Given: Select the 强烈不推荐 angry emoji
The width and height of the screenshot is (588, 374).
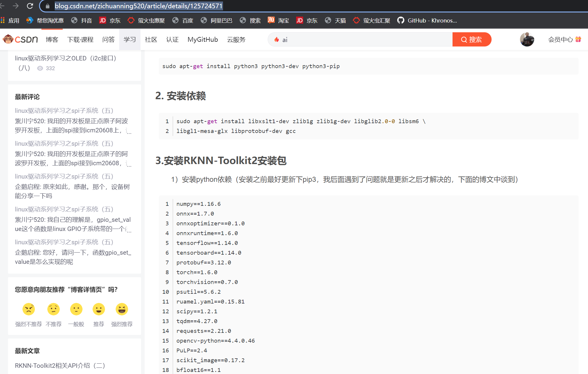Looking at the screenshot, I should (29, 309).
